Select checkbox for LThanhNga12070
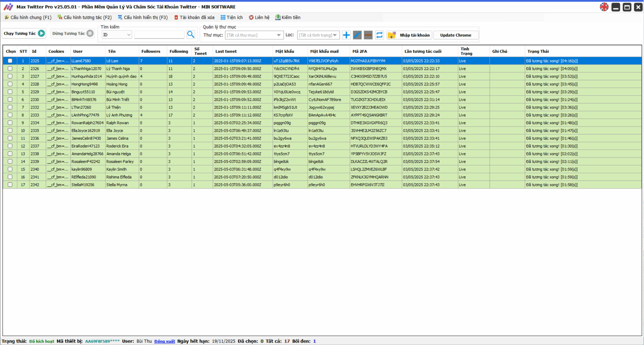644x345 pixels. pos(10,68)
